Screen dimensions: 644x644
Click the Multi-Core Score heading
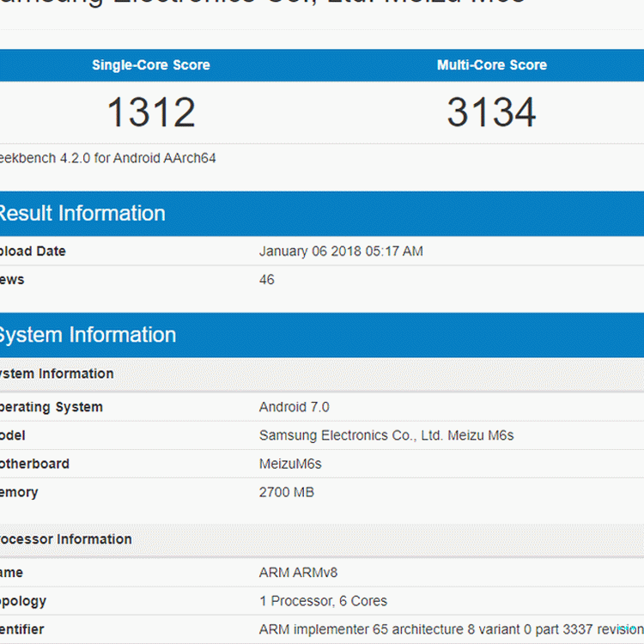click(492, 65)
